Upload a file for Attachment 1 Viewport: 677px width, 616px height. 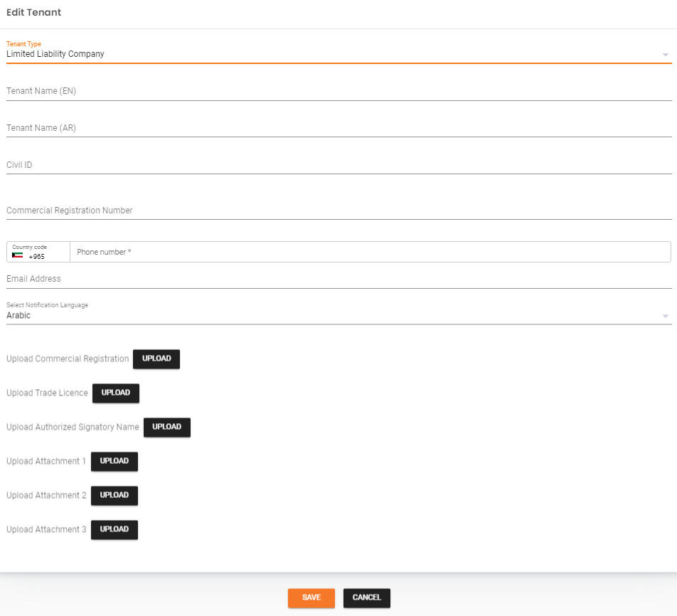(x=114, y=461)
